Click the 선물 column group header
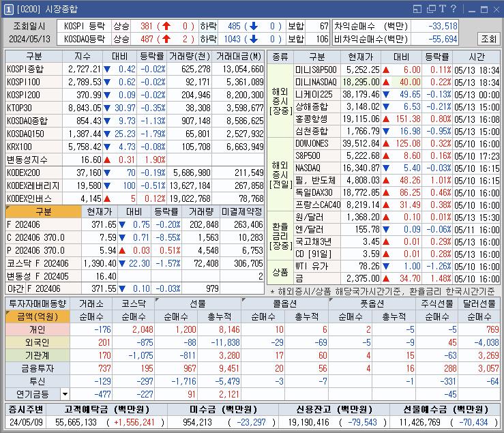 click(197, 303)
